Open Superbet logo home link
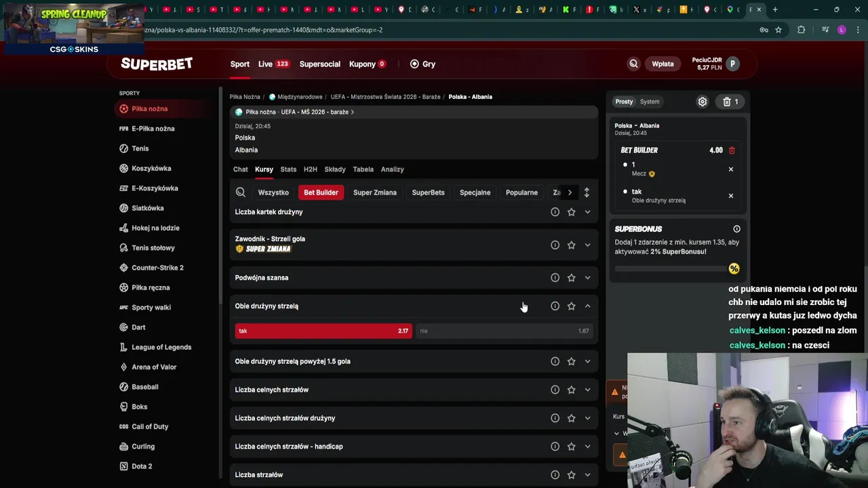Screen dimensions: 868x488 click(x=157, y=64)
